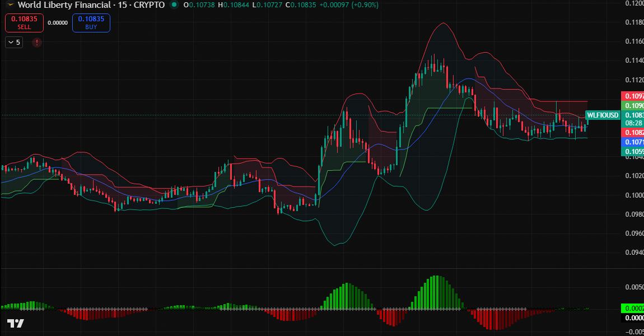Click the green data status dot
This screenshot has height=336, width=644.
coord(175,5)
